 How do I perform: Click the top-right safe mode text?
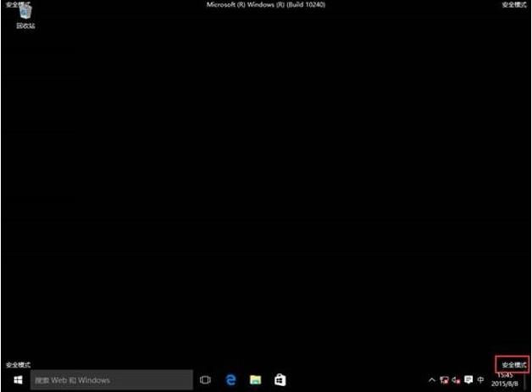pos(513,4)
